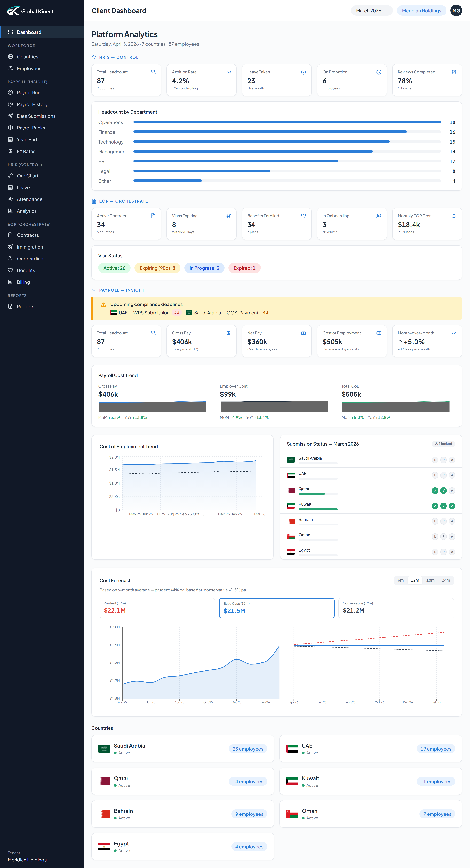Open the March 2026 period dropdown

point(371,10)
